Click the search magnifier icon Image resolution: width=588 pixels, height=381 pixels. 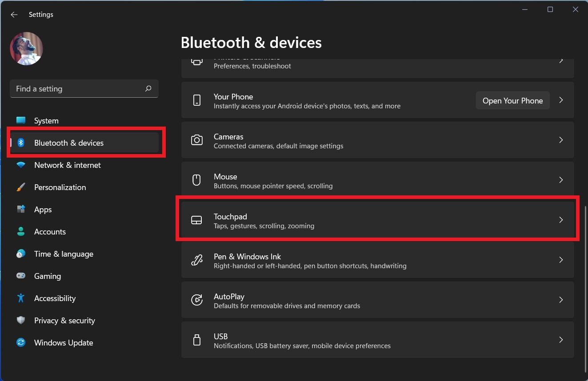[148, 89]
